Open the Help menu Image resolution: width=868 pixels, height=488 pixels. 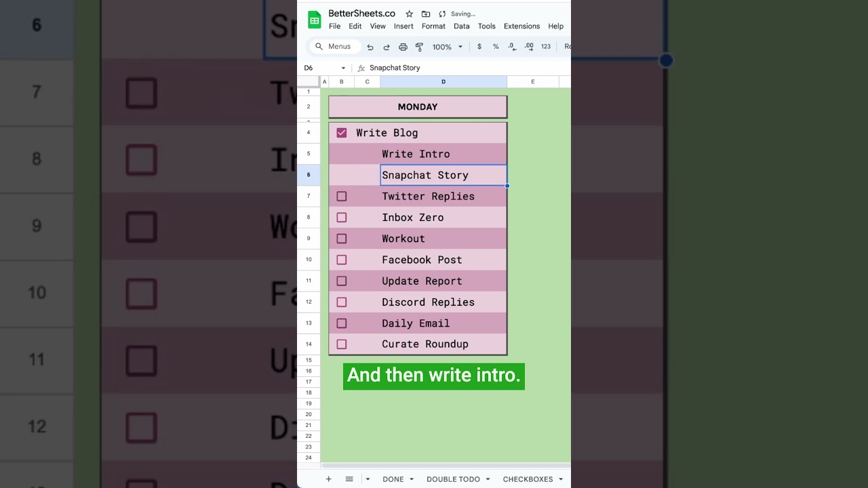point(556,26)
